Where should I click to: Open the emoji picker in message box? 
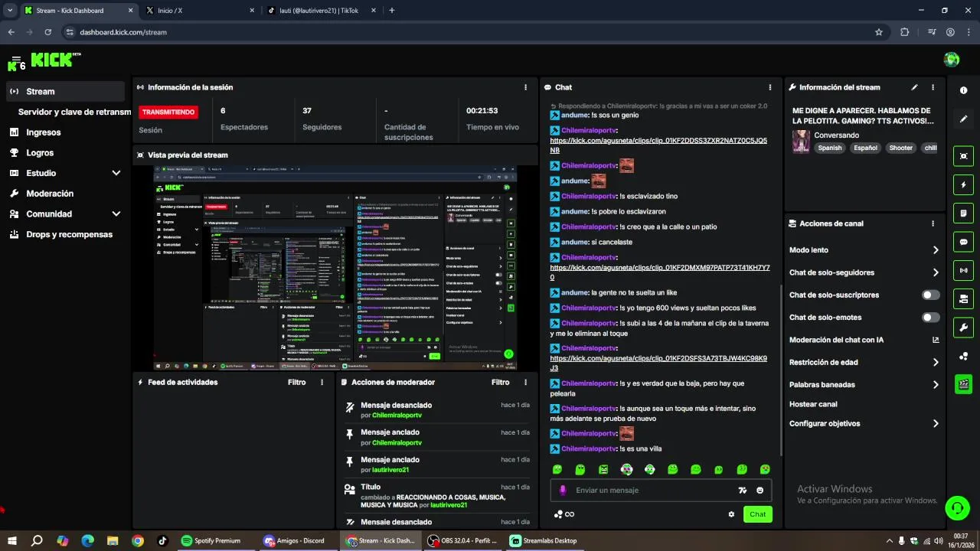(x=760, y=491)
